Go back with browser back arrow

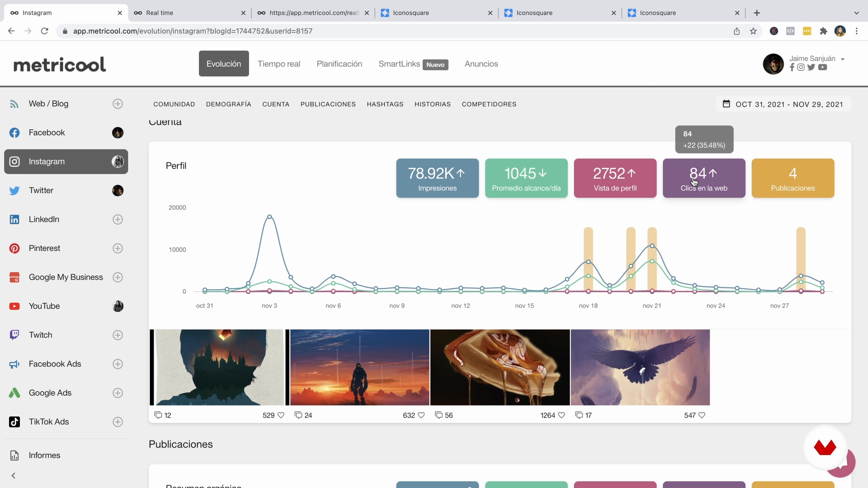point(11,31)
